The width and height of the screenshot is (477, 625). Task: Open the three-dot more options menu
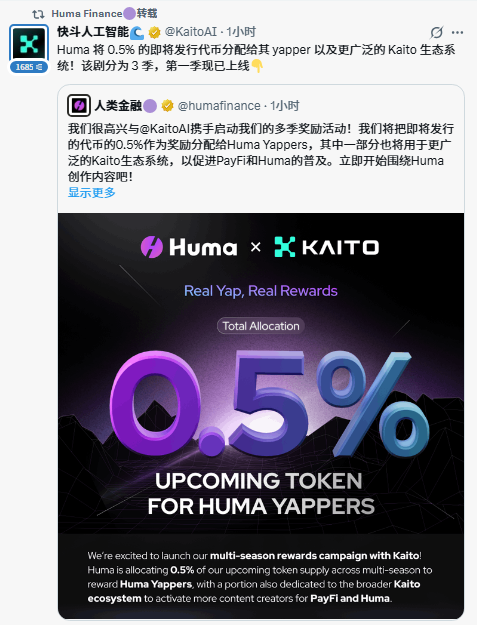click(x=457, y=32)
